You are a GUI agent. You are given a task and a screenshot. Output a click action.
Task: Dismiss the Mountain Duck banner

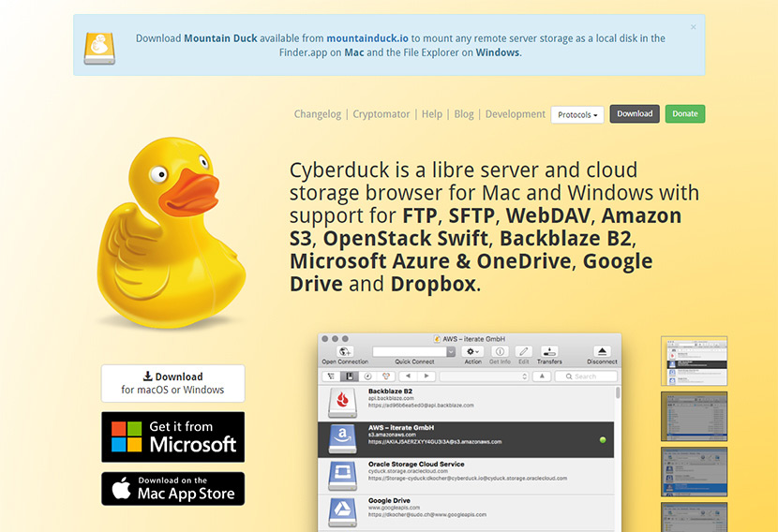(693, 27)
